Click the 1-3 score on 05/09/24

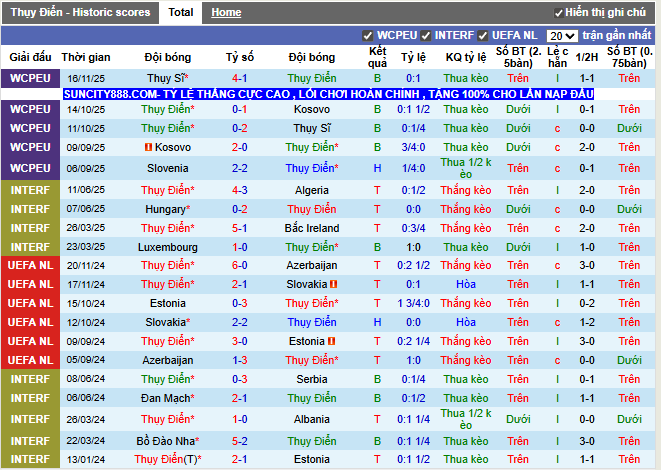coord(239,360)
